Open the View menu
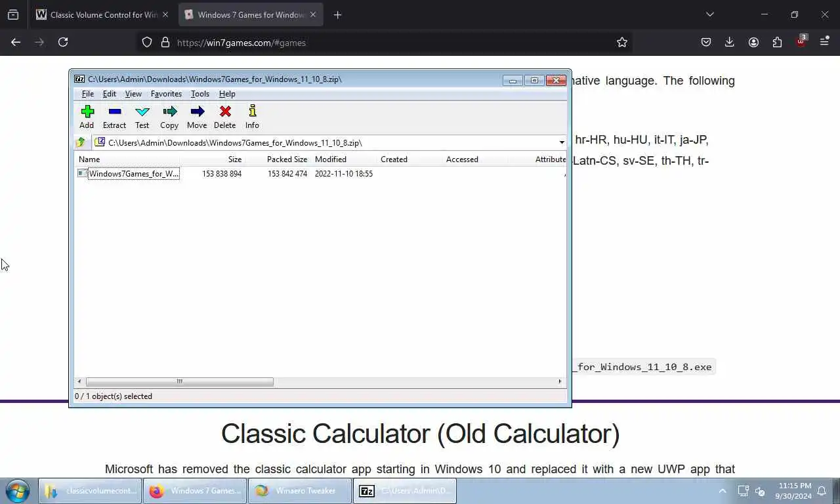The image size is (840, 504). 133,94
